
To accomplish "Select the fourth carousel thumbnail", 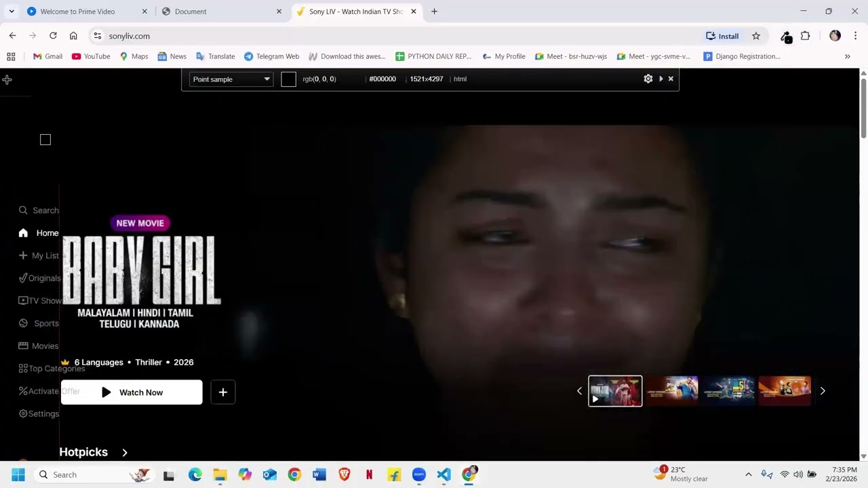I will tap(785, 391).
